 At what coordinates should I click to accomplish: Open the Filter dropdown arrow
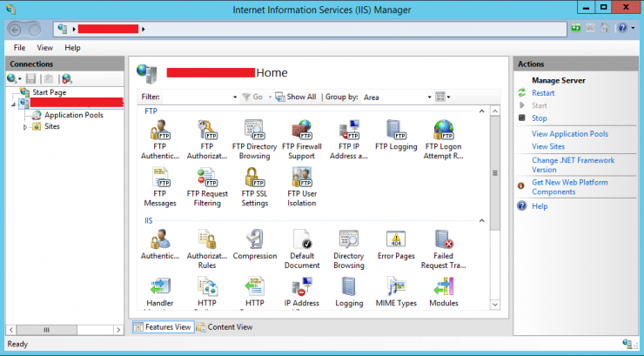pos(235,97)
